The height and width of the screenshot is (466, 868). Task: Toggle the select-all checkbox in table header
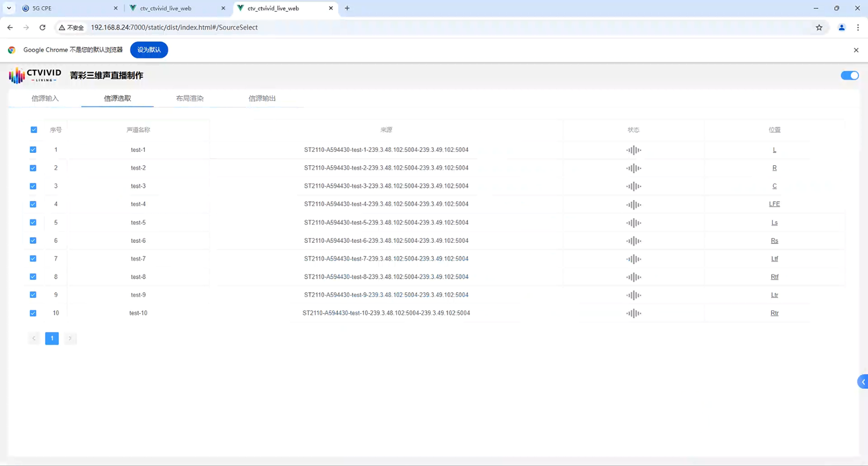point(34,130)
